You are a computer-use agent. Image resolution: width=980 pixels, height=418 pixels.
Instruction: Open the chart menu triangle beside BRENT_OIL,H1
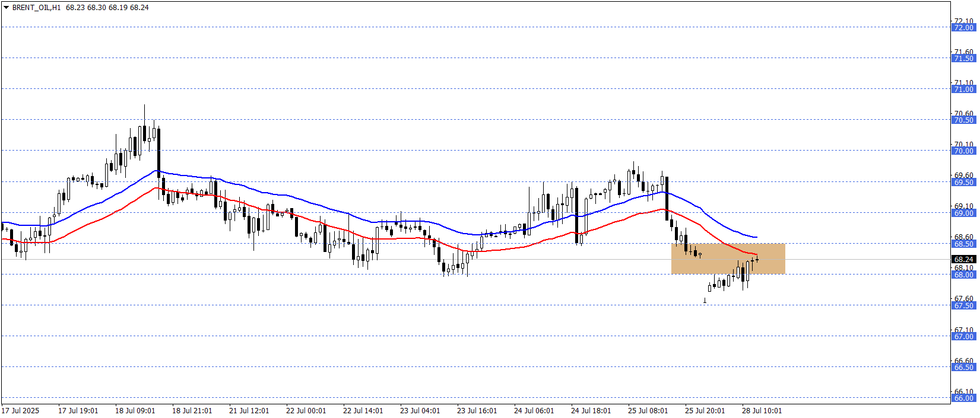click(x=7, y=8)
